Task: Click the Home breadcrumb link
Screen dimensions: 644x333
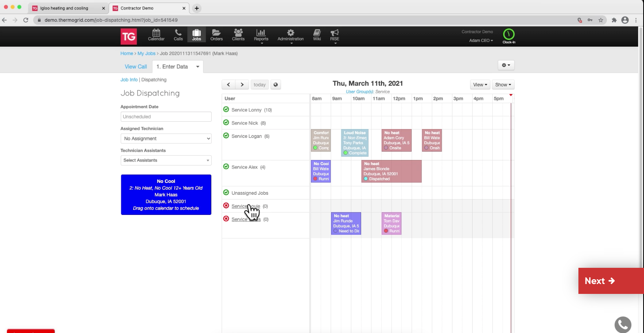Action: [x=127, y=53]
